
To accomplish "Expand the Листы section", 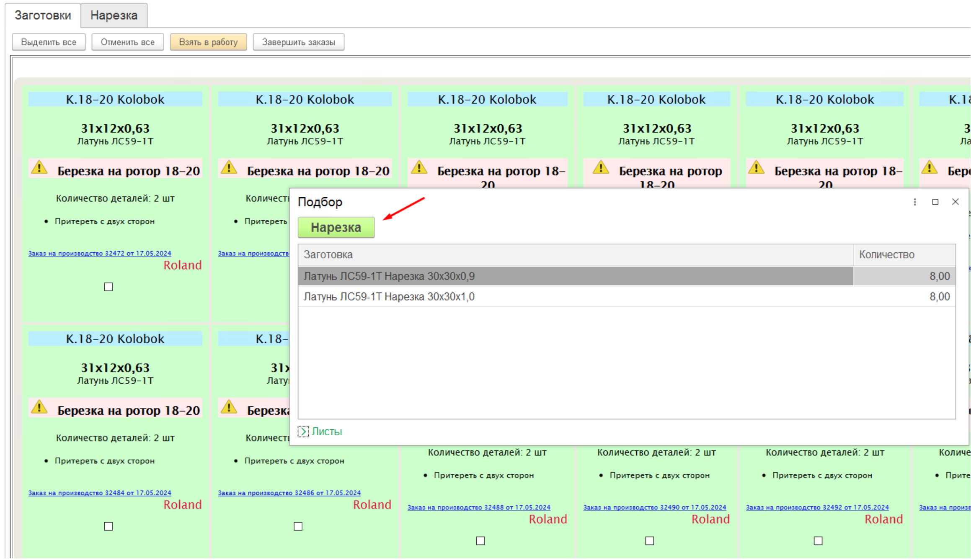I will 304,432.
